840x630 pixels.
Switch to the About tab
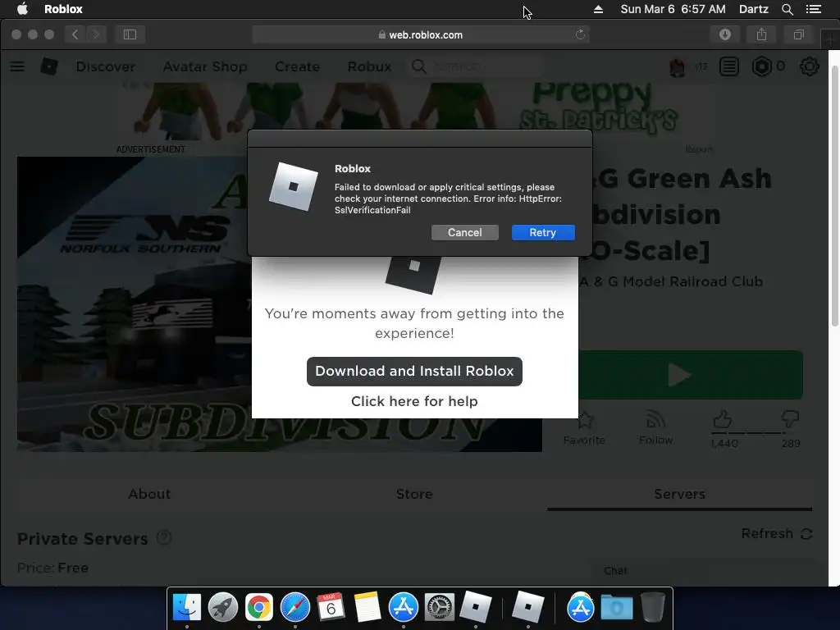point(149,494)
